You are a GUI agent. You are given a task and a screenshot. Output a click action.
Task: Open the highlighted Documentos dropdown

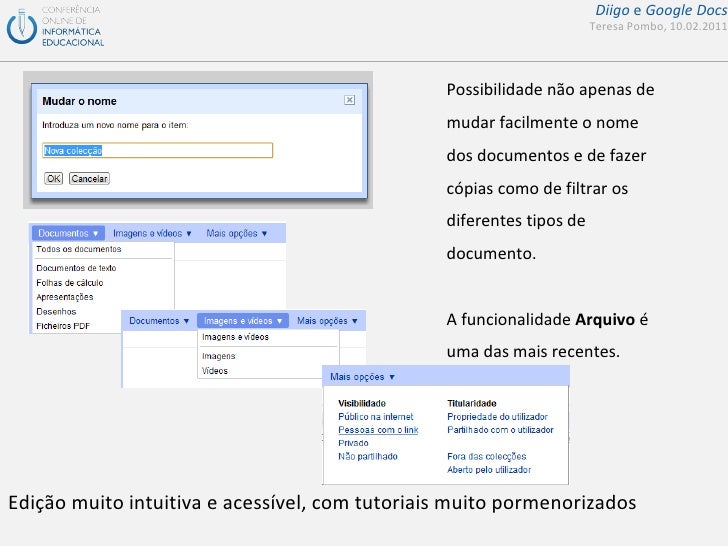pyautogui.click(x=68, y=234)
